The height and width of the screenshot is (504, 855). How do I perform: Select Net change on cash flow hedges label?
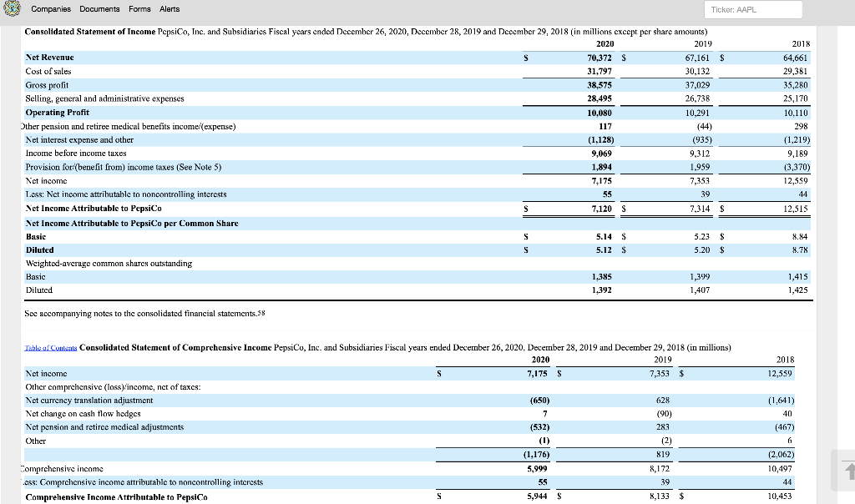(x=83, y=414)
